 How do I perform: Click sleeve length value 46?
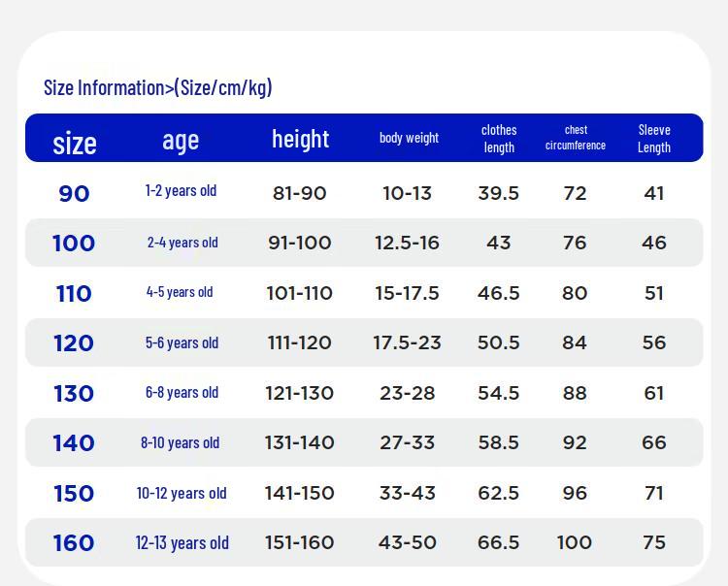[654, 243]
